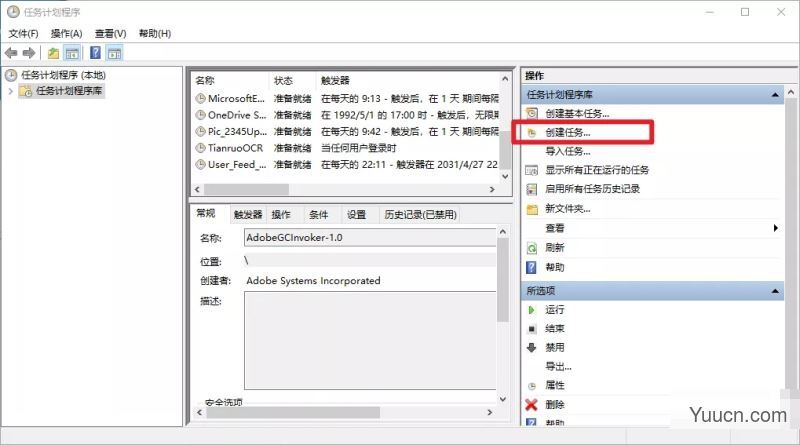
Task: Select the User_Feed_... task row
Action: coord(347,165)
